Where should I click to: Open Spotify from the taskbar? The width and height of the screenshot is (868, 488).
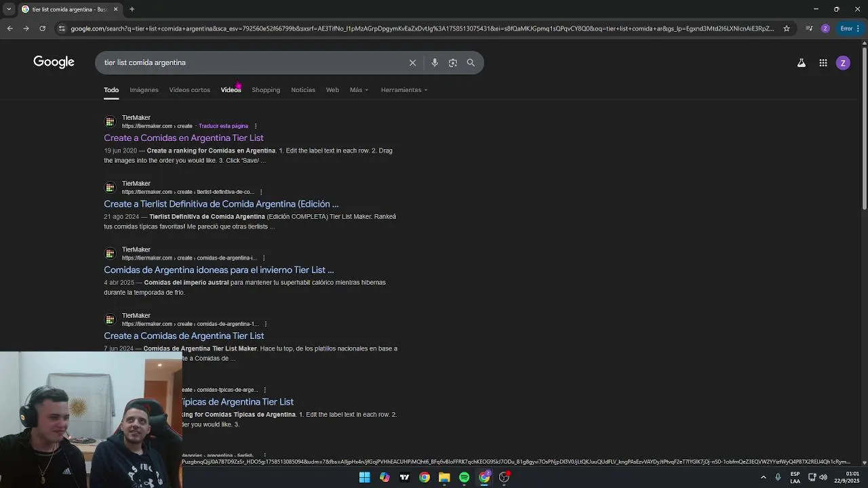click(464, 477)
